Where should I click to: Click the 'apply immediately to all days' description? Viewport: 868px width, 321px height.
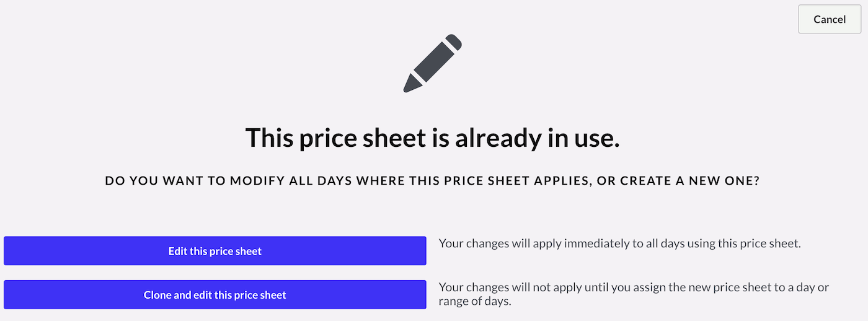(x=620, y=244)
